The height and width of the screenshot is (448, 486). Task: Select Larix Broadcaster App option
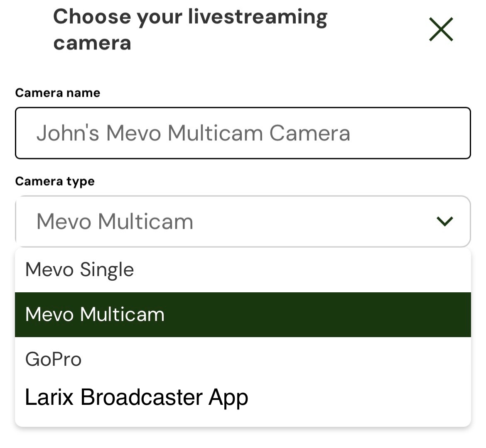tap(243, 397)
